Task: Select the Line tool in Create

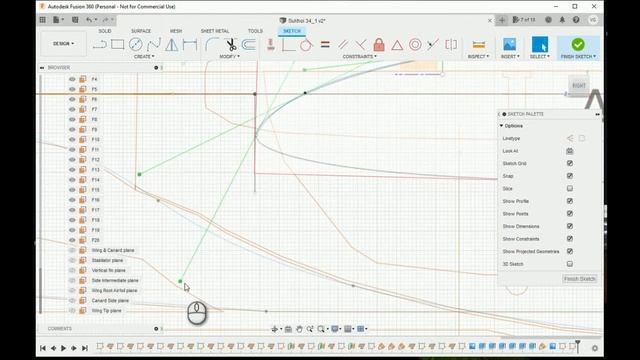Action: click(x=99, y=44)
